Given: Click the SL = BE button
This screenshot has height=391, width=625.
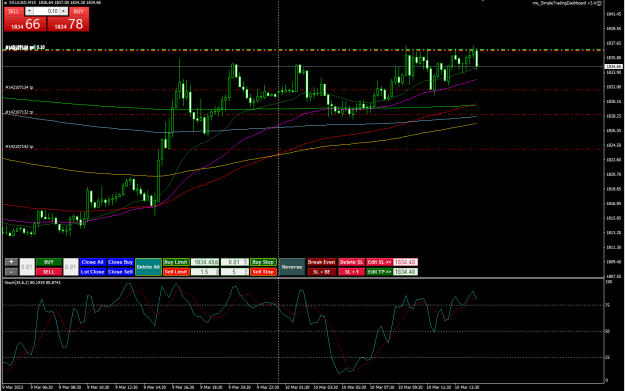Looking at the screenshot, I should (321, 272).
